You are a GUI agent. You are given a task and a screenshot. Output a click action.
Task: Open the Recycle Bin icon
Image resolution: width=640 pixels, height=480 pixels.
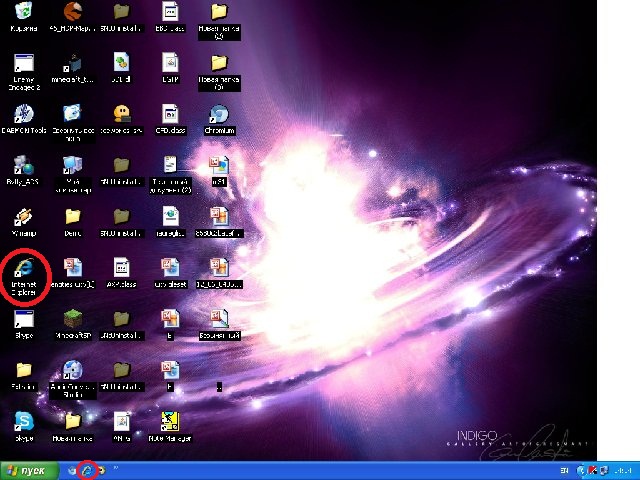coord(24,13)
